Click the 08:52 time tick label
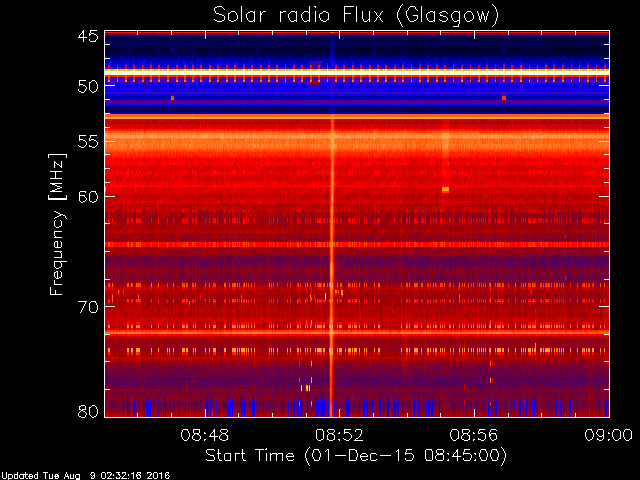Image resolution: width=640 pixels, height=480 pixels. 339,435
